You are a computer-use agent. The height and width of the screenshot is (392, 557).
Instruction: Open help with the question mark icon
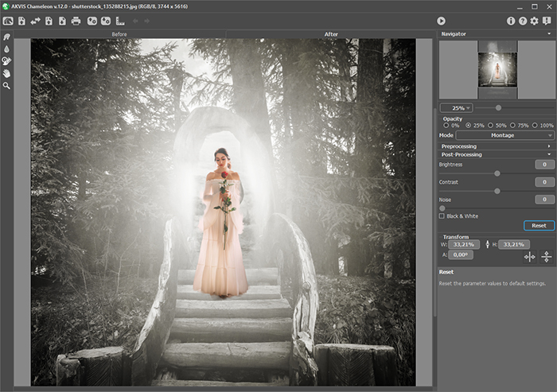tap(523, 21)
